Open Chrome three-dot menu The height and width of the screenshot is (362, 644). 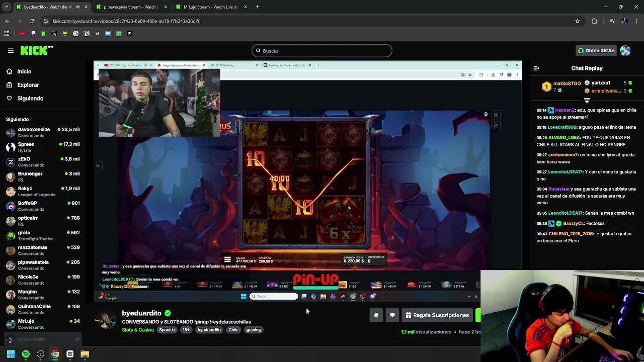[x=636, y=21]
